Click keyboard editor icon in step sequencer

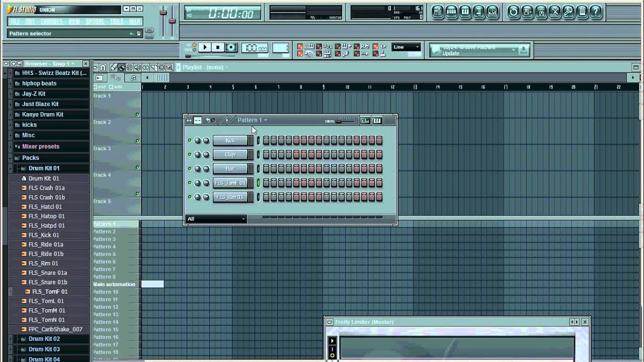(377, 120)
